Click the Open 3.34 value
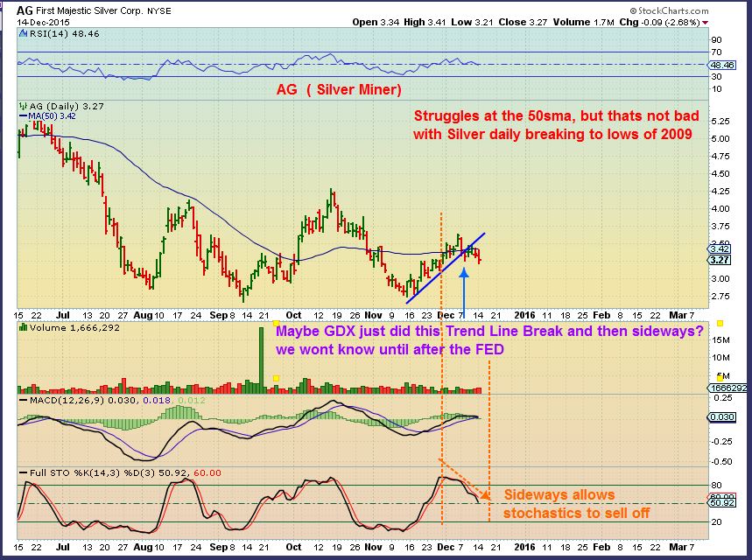The image size is (752, 560). click(376, 22)
